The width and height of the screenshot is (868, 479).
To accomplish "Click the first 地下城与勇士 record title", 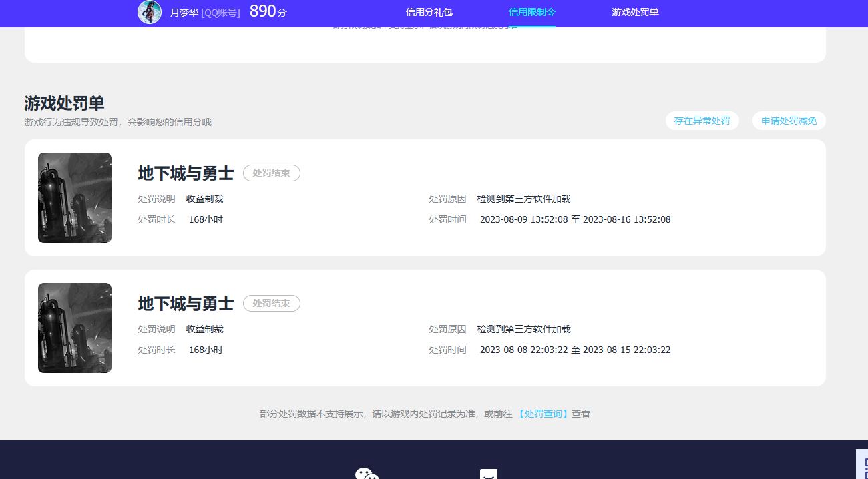I will pyautogui.click(x=186, y=173).
